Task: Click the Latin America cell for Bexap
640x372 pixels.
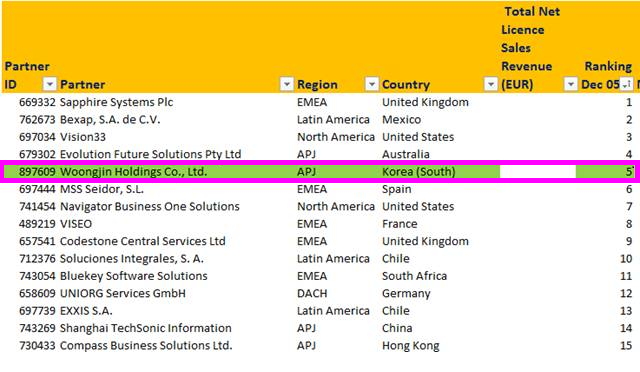Action: (333, 120)
